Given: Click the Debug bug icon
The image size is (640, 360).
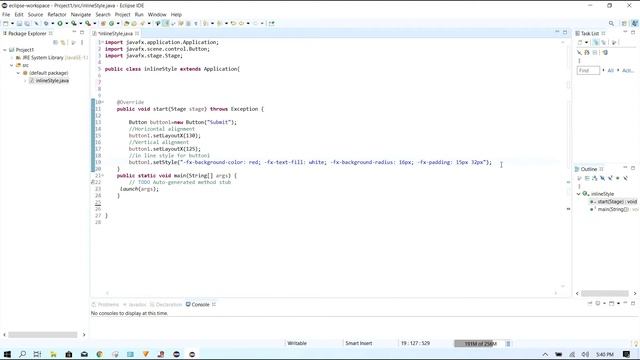Looking at the screenshot, I should (46, 23).
